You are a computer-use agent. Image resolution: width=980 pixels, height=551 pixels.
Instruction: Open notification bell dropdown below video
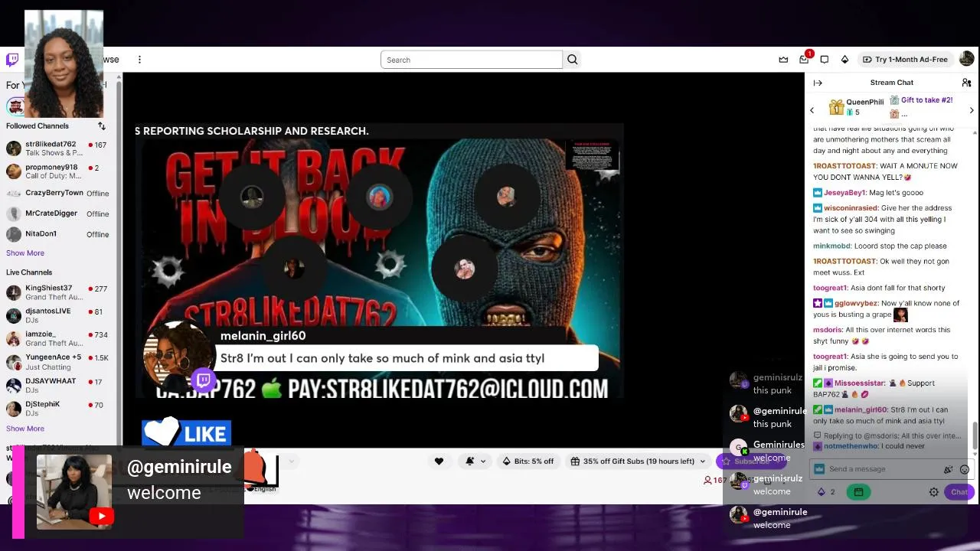[475, 461]
